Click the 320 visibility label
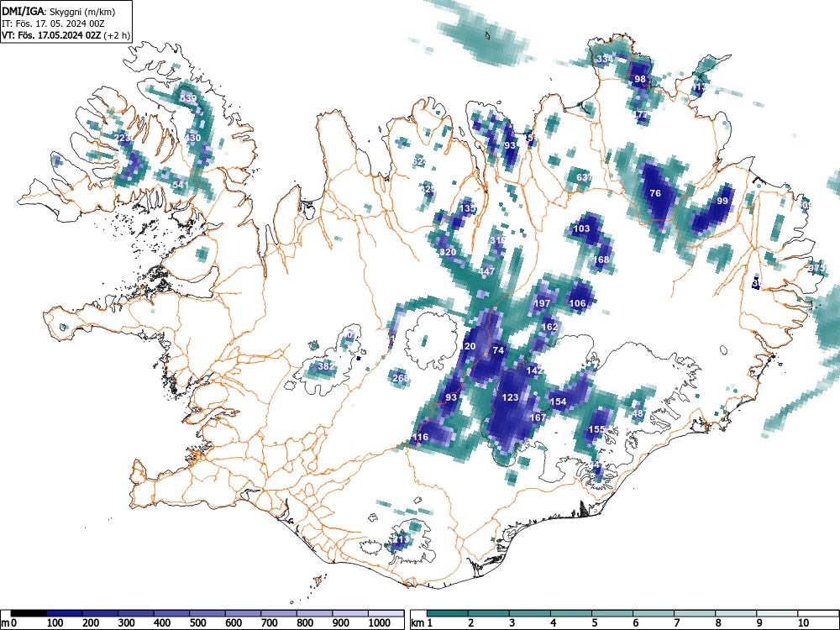The width and height of the screenshot is (840, 630). (x=448, y=252)
